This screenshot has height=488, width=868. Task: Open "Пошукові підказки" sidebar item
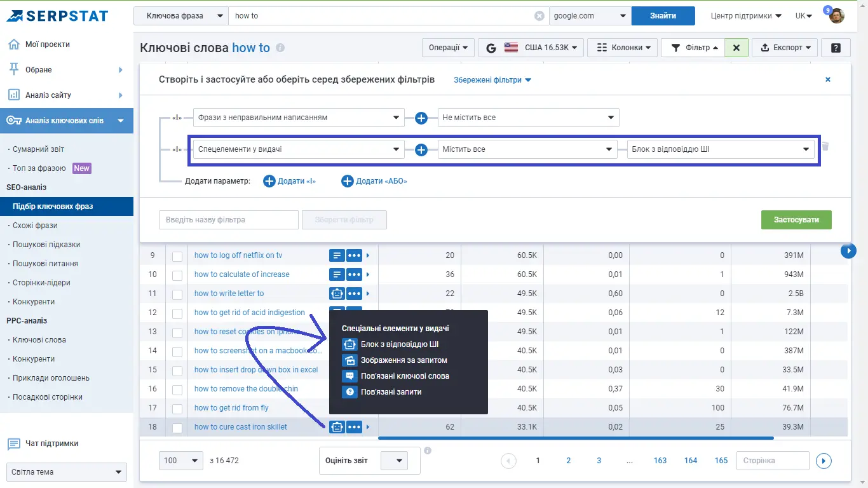point(46,245)
